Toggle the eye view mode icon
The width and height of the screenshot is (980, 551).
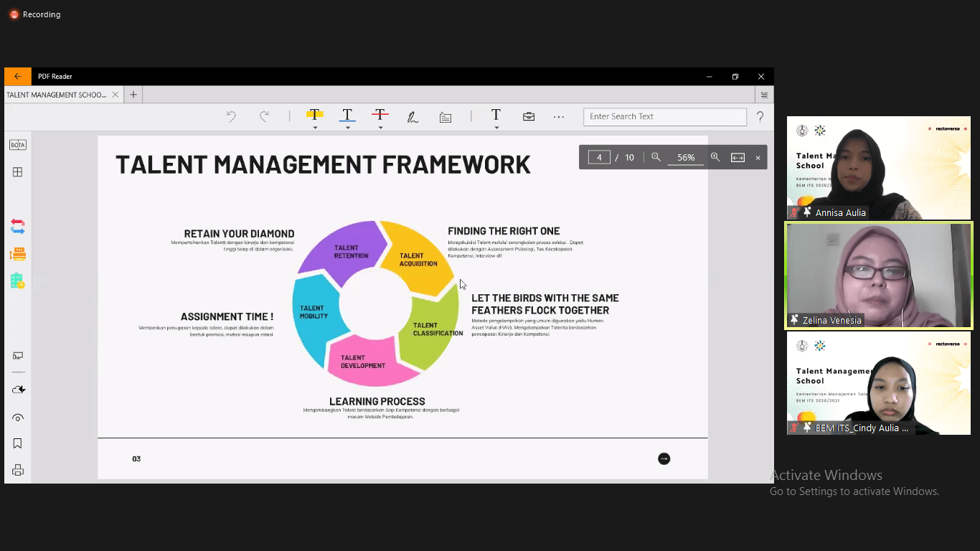(18, 418)
